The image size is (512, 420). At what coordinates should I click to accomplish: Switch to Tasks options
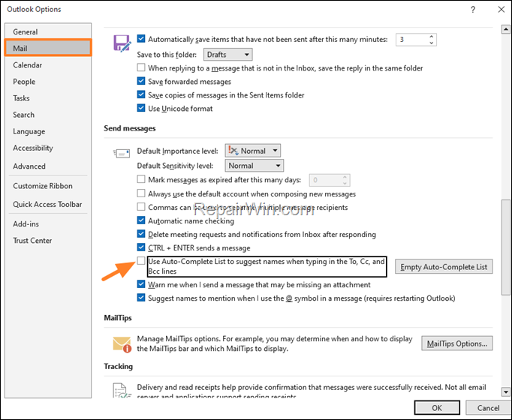pyautogui.click(x=48, y=98)
